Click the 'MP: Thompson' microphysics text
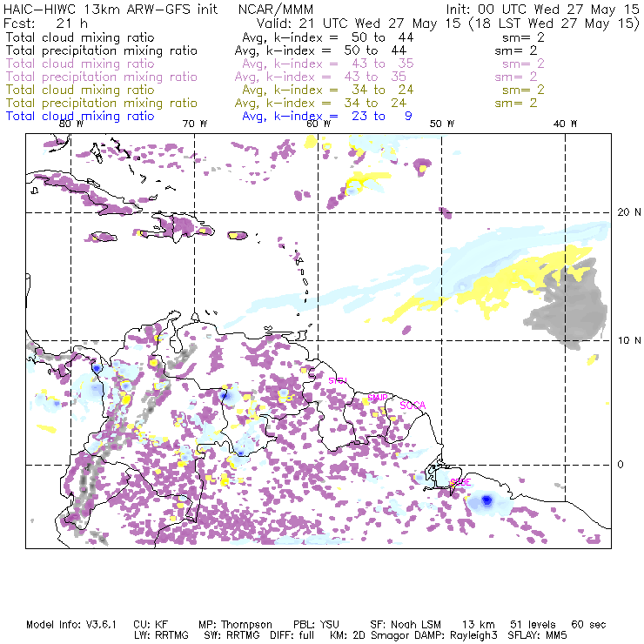The height and width of the screenshot is (644, 644). point(235,625)
